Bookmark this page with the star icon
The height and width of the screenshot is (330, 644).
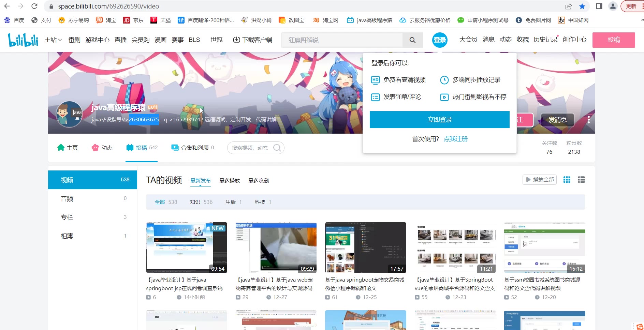point(582,6)
